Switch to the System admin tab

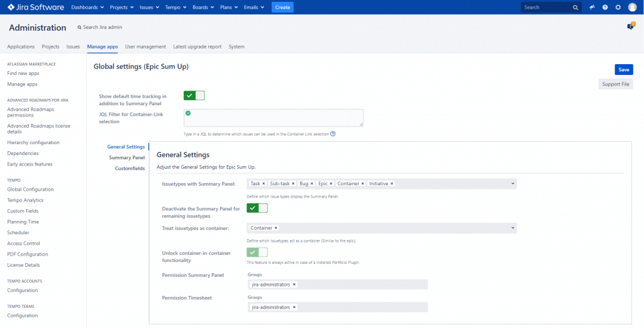236,47
